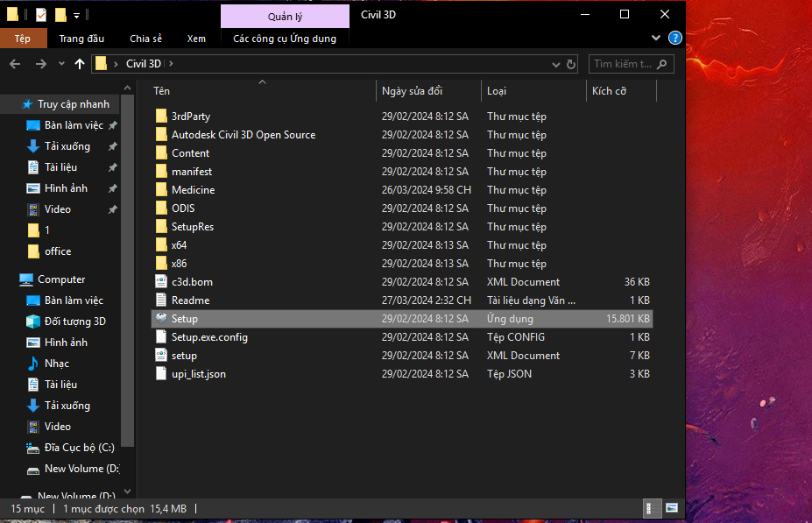Click the Content folder icon
The height and width of the screenshot is (523, 812).
pos(161,152)
